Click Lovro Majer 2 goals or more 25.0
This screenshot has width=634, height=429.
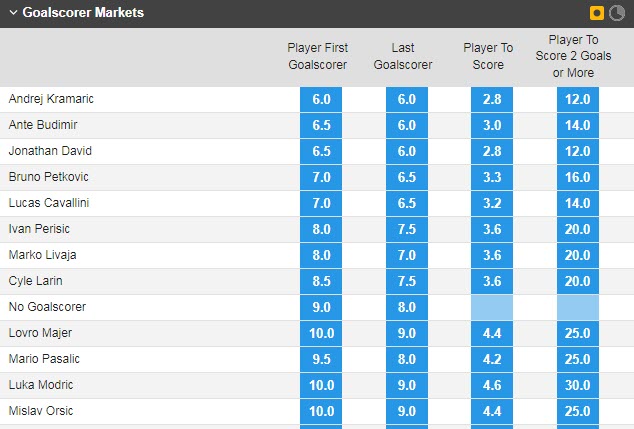(578, 333)
